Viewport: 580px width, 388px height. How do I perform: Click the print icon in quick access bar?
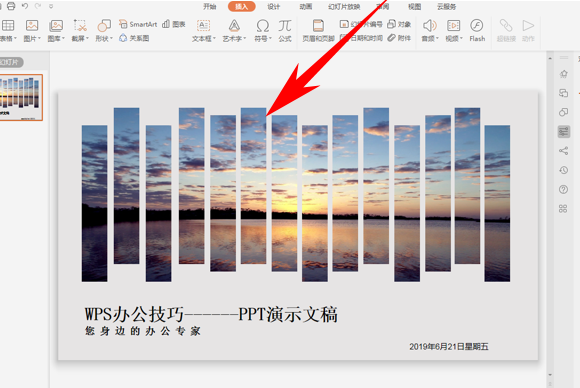[x=11, y=6]
